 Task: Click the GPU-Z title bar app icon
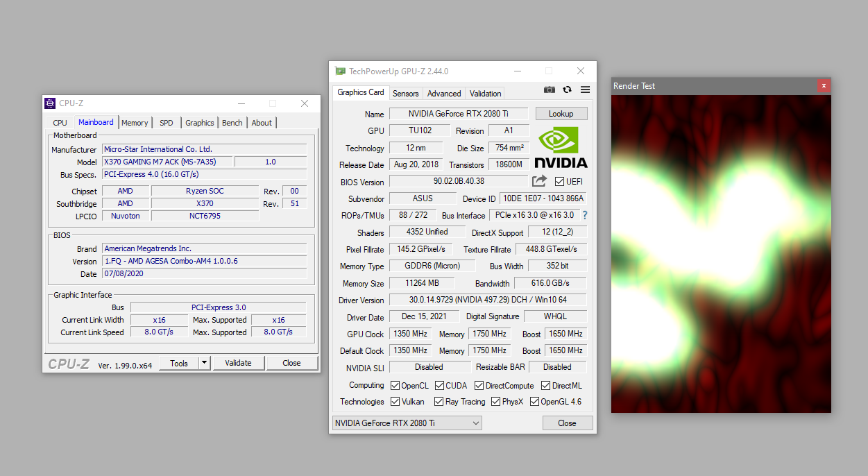point(340,71)
